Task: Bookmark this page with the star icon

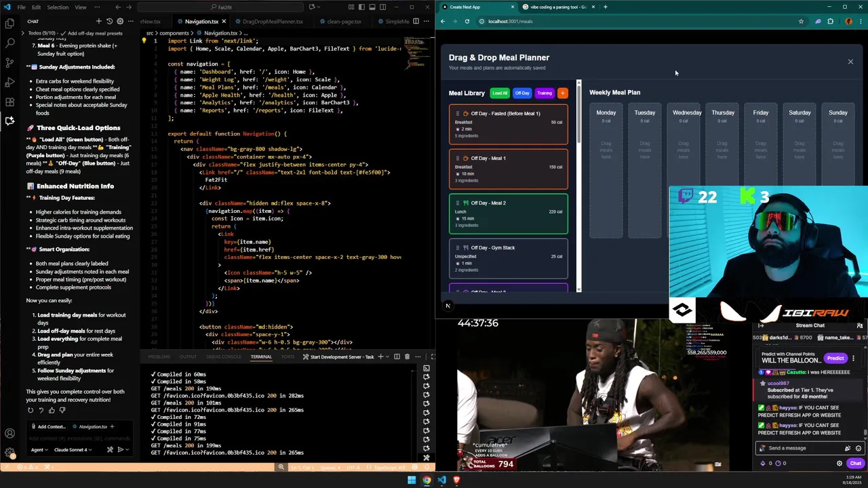Action: tap(801, 21)
